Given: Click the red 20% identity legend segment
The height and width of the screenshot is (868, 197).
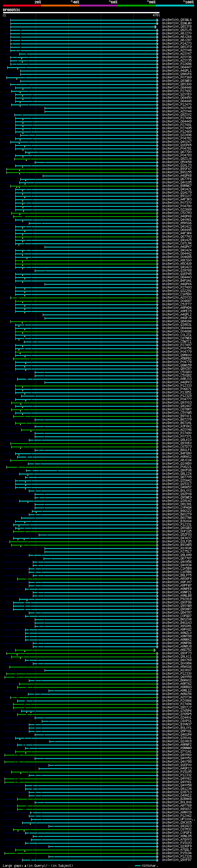Looking at the screenshot, I should click(x=22, y=6).
